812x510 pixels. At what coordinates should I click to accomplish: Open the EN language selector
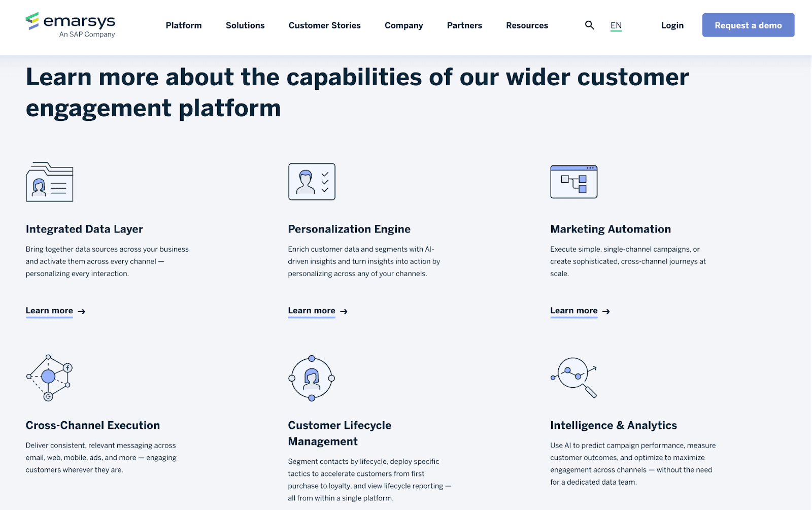616,25
